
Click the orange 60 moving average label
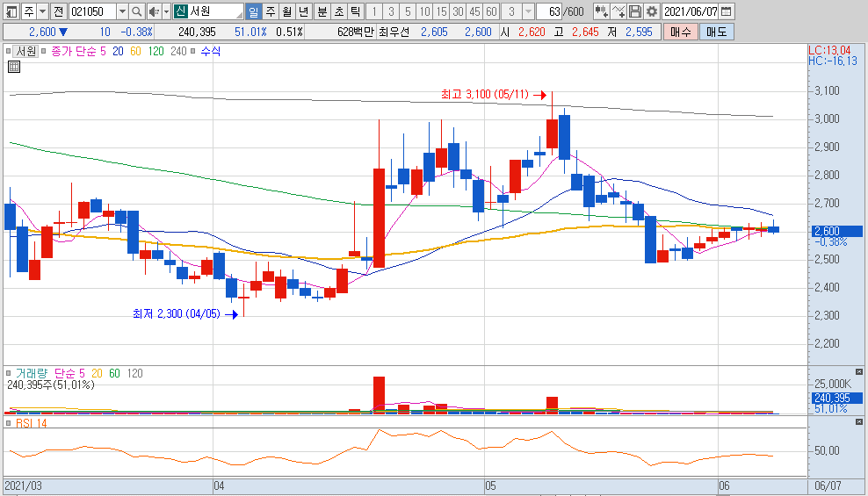point(135,52)
